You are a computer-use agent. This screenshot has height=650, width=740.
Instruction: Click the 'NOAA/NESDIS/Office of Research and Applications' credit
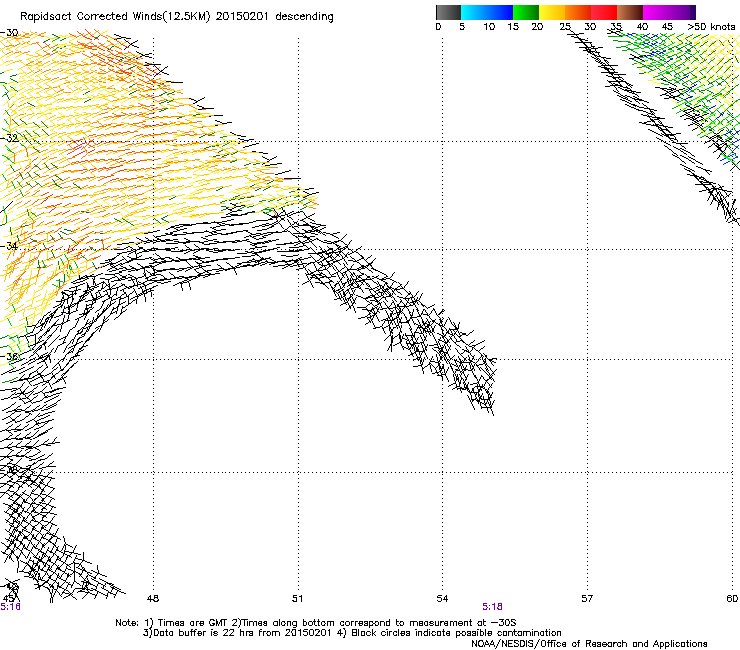pyautogui.click(x=589, y=644)
